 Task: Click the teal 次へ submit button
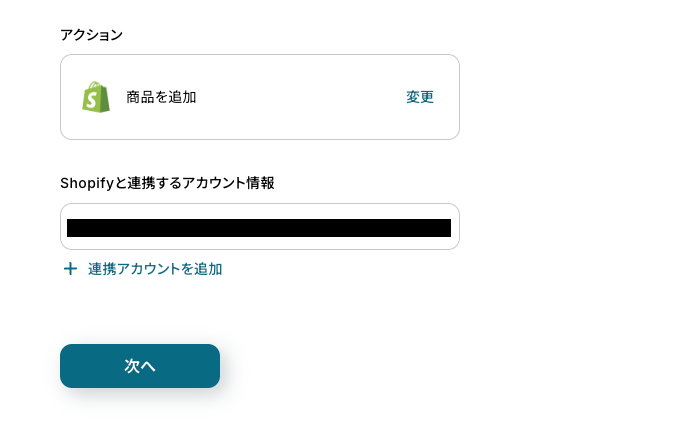tap(140, 366)
